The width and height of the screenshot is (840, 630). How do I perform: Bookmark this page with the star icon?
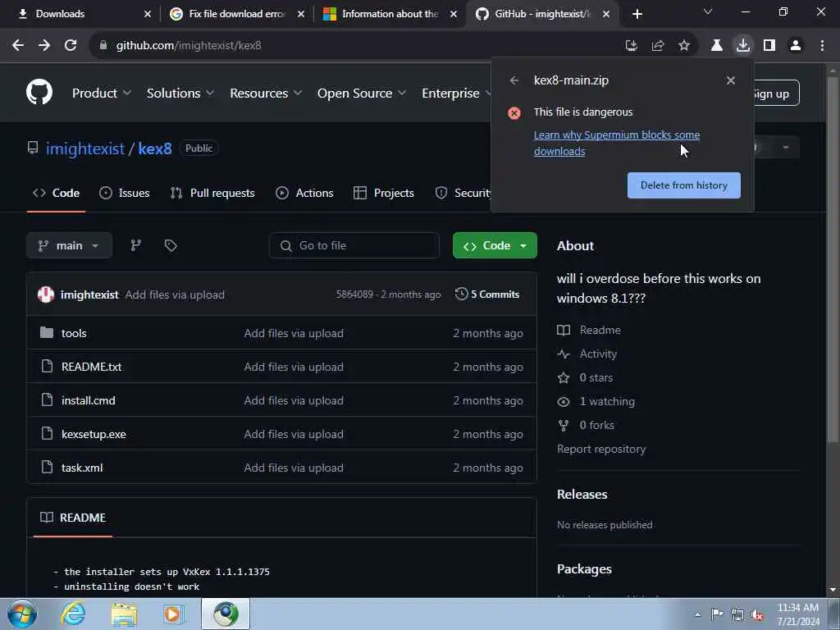(684, 46)
